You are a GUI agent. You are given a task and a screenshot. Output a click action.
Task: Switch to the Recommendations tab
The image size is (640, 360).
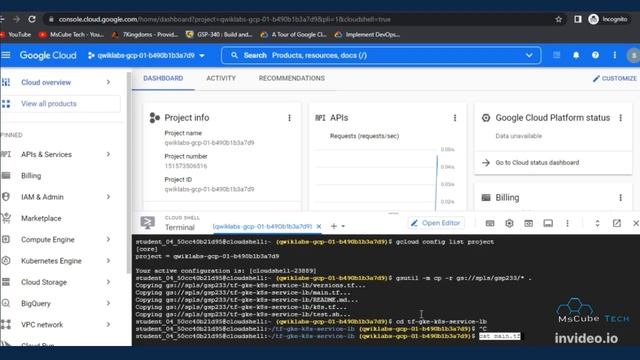(x=291, y=78)
